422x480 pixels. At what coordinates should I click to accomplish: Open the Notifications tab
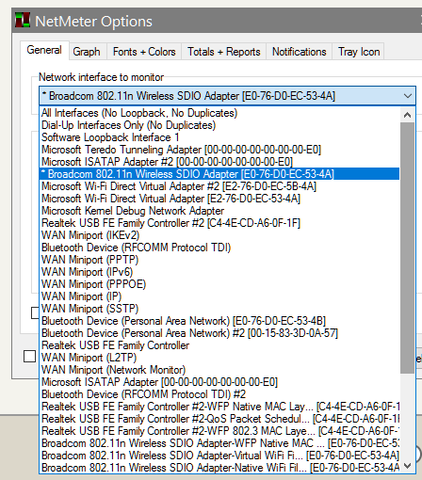pos(299,52)
